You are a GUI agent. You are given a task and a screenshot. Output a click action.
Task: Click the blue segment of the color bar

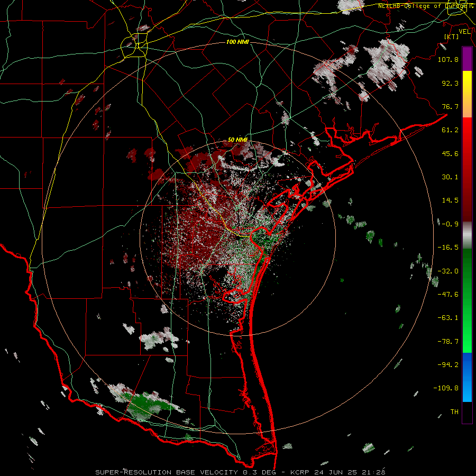[x=467, y=377]
